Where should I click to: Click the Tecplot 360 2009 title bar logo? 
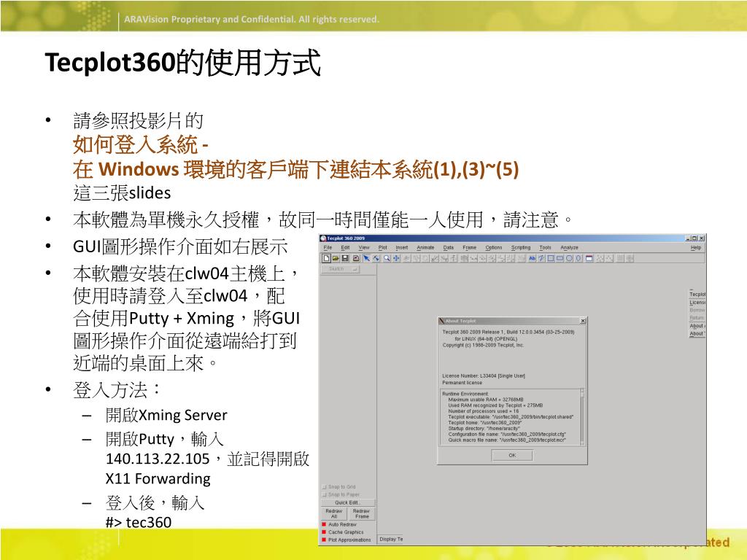[323, 238]
